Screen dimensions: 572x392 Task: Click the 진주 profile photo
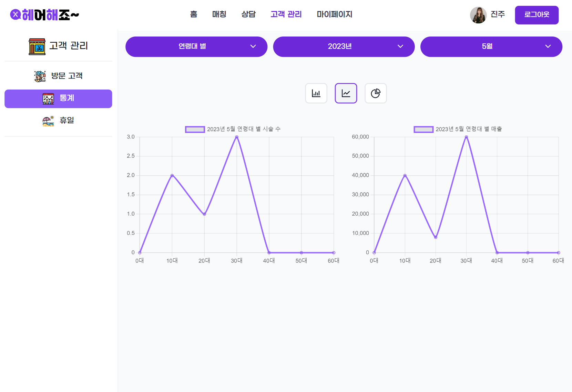click(478, 15)
